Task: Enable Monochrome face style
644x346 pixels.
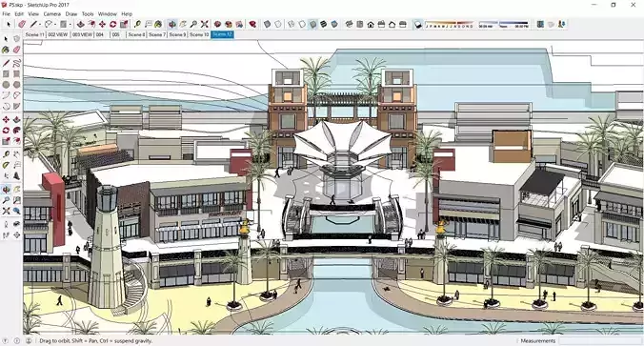Action: (x=334, y=25)
